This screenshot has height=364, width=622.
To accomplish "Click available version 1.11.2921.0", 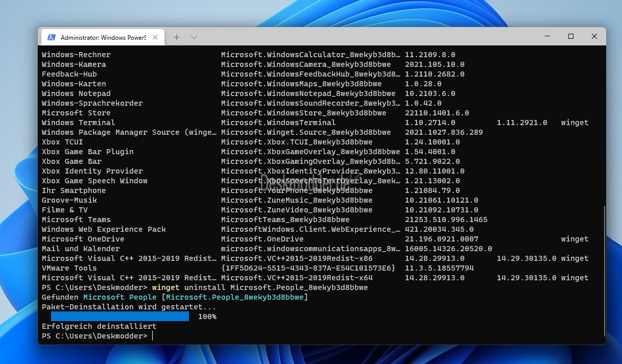I will tap(522, 123).
